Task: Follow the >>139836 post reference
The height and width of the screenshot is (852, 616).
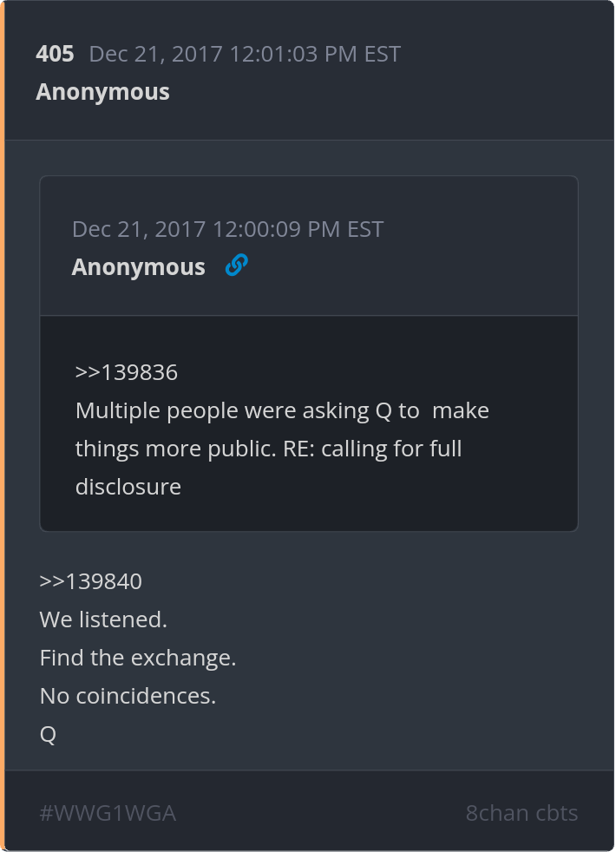Action: 127,372
